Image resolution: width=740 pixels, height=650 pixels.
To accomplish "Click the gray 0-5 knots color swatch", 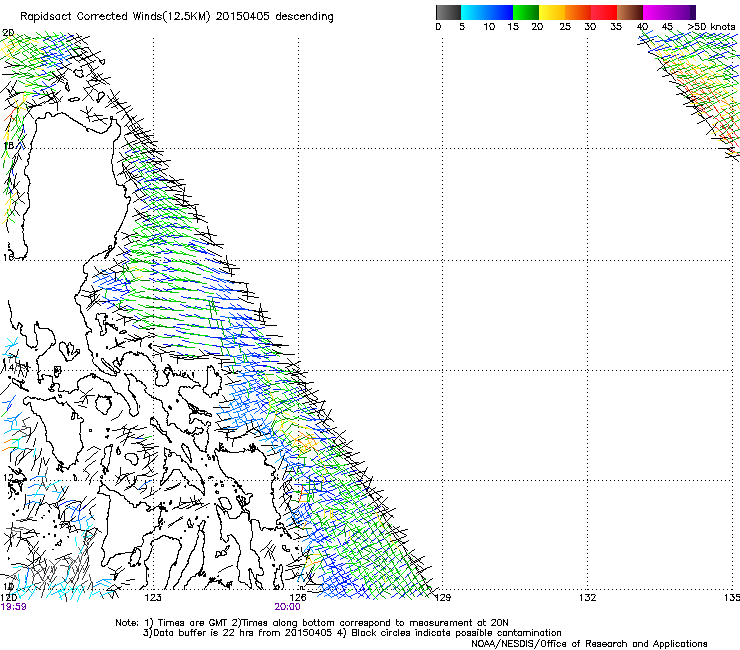I will click(x=448, y=12).
